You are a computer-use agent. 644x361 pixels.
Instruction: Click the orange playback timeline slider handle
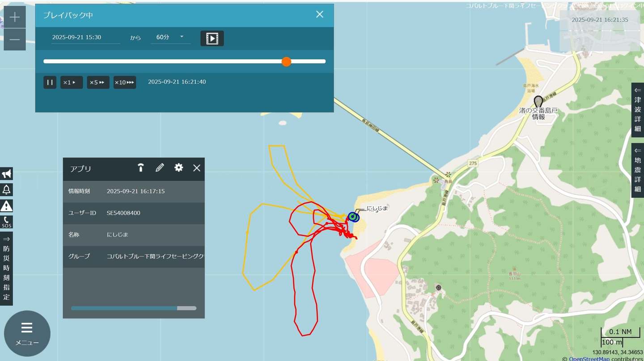point(287,62)
